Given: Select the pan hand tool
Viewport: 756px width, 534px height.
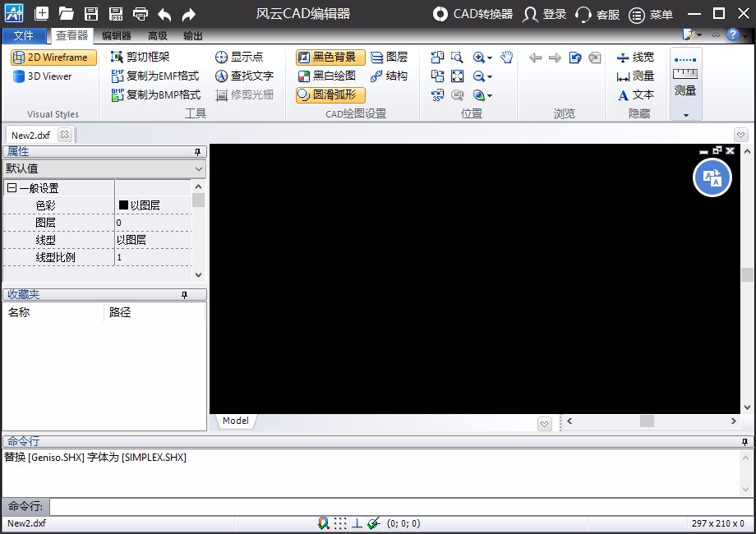Looking at the screenshot, I should 507,58.
